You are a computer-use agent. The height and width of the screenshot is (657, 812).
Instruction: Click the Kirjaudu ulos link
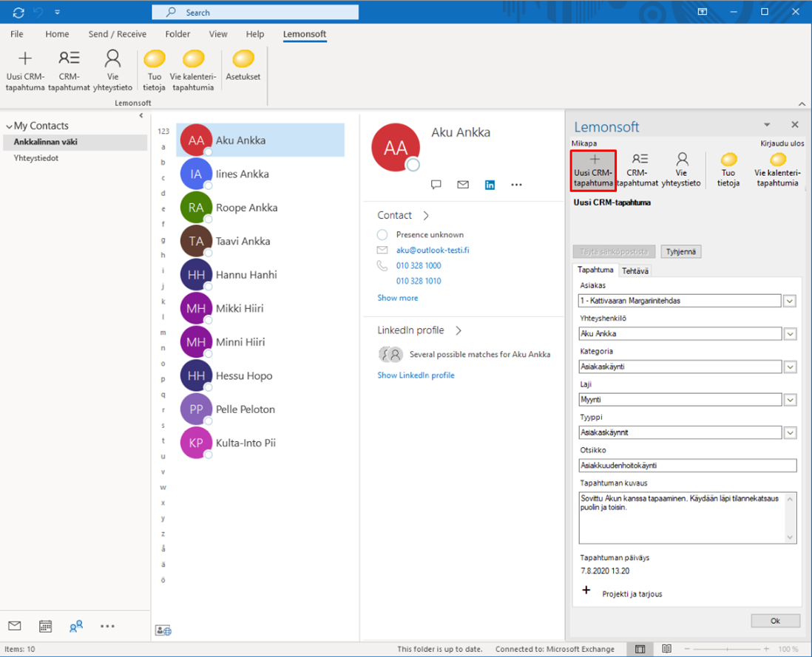click(x=782, y=143)
